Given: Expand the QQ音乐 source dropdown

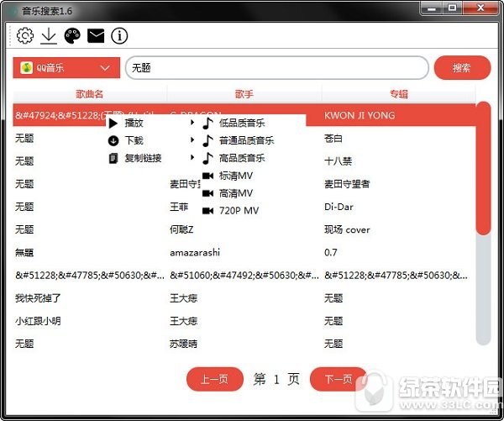Looking at the screenshot, I should click(105, 68).
